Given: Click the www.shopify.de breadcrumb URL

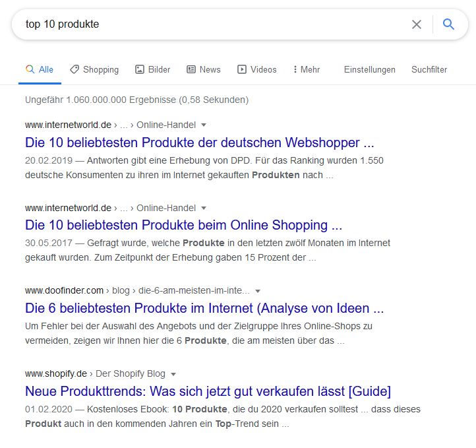Looking at the screenshot, I should [56, 373].
